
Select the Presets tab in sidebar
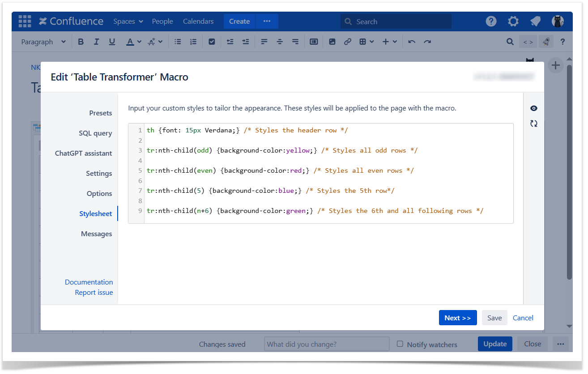100,113
